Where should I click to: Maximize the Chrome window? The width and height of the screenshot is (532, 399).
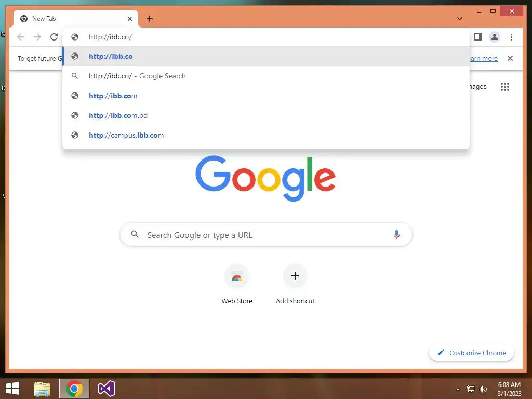point(493,11)
